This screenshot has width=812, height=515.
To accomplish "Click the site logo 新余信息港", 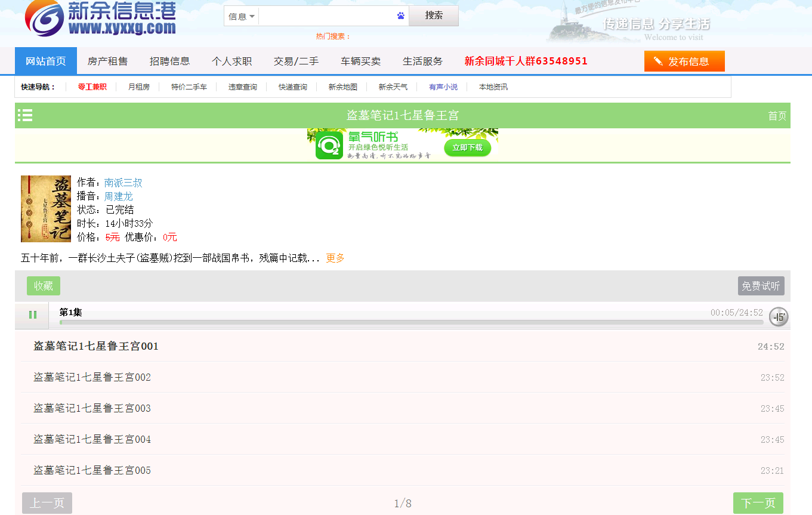I will point(101,18).
